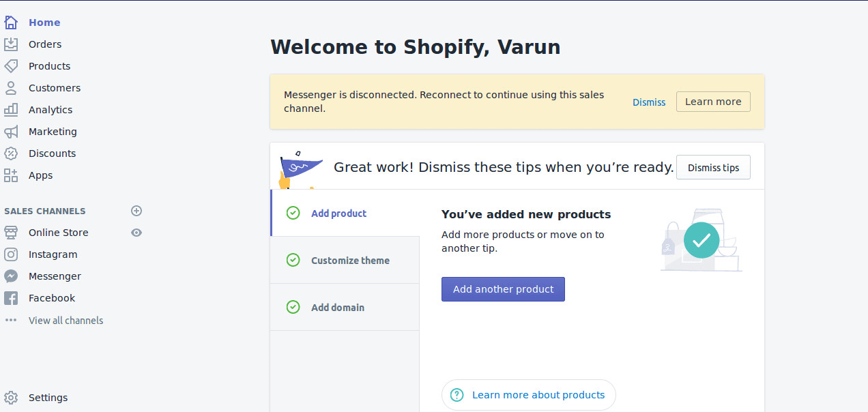Select the Add product tip tab

(x=345, y=213)
